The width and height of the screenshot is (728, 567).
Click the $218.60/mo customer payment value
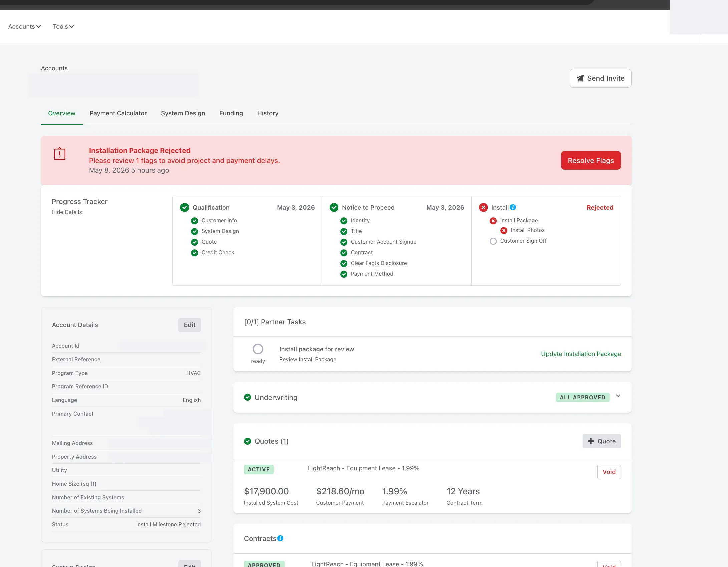point(340,491)
